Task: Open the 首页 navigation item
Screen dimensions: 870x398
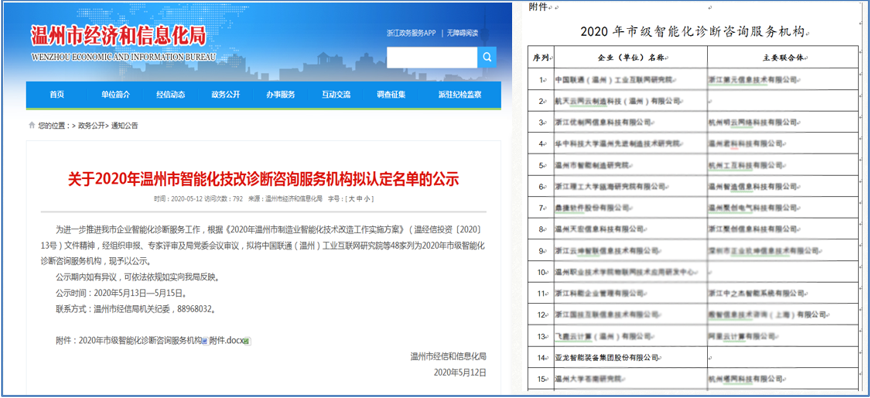Action: point(57,95)
